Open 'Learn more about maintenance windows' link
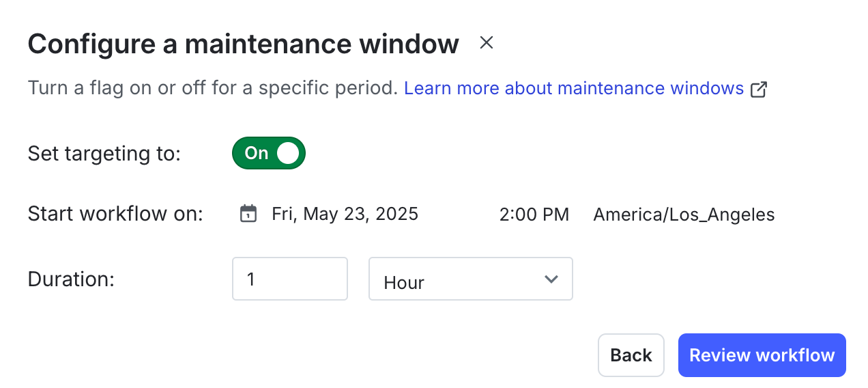Viewport: 868px width, 388px height. [x=573, y=89]
